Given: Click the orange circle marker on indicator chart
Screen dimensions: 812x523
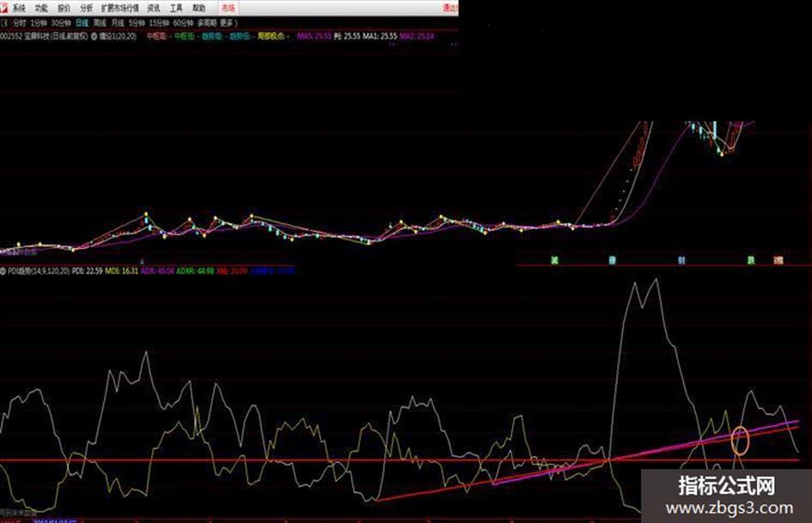Looking at the screenshot, I should tap(740, 441).
